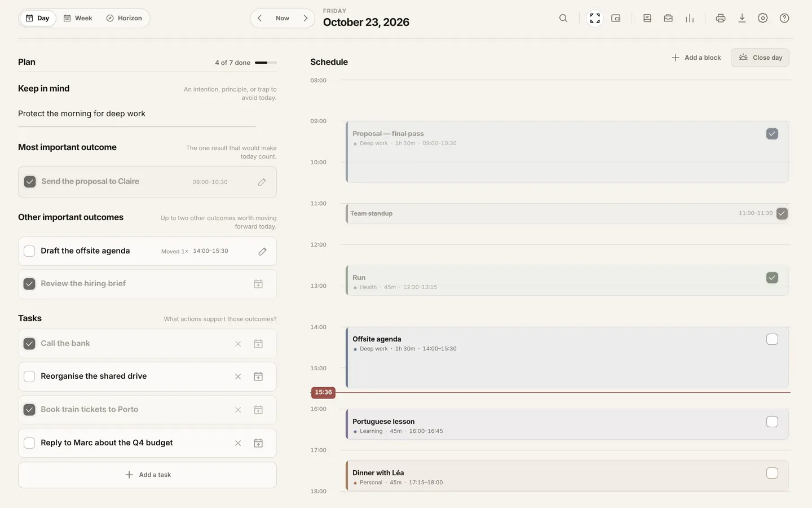The height and width of the screenshot is (508, 812).
Task: Go to the previous day chevron
Action: [x=259, y=18]
